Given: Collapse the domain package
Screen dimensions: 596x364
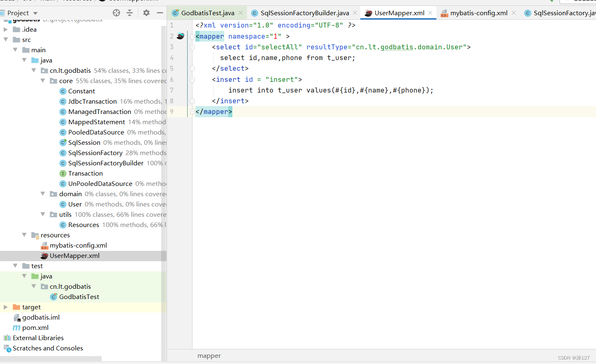Looking at the screenshot, I should pos(43,194).
